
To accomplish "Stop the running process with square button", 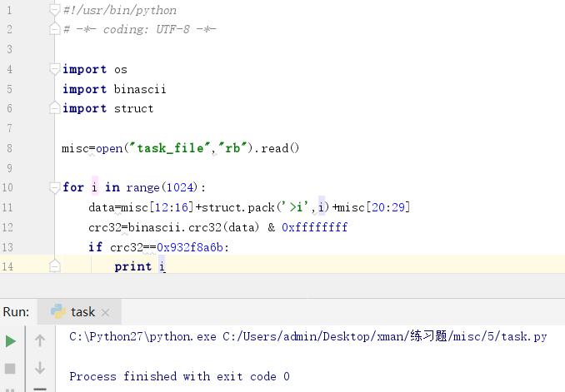I will click(10, 368).
